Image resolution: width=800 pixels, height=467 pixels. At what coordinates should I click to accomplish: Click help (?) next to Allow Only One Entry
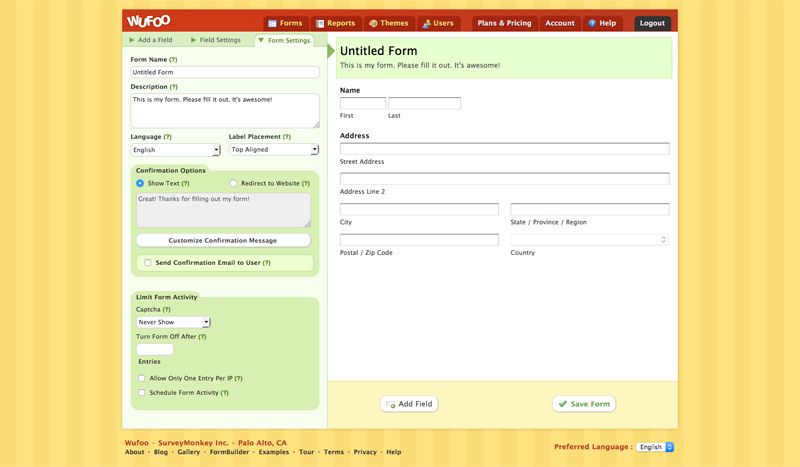[238, 379]
